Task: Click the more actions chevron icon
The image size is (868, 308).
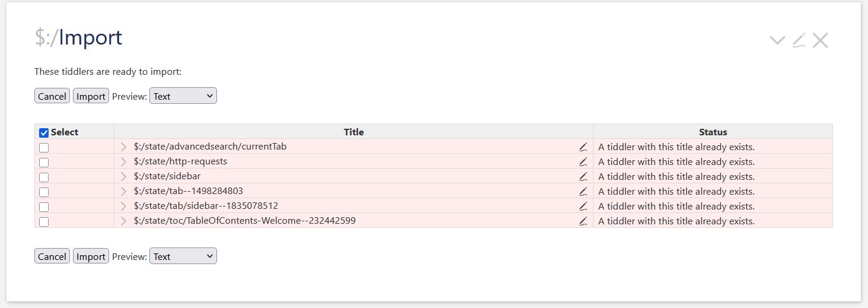Action: 777,40
